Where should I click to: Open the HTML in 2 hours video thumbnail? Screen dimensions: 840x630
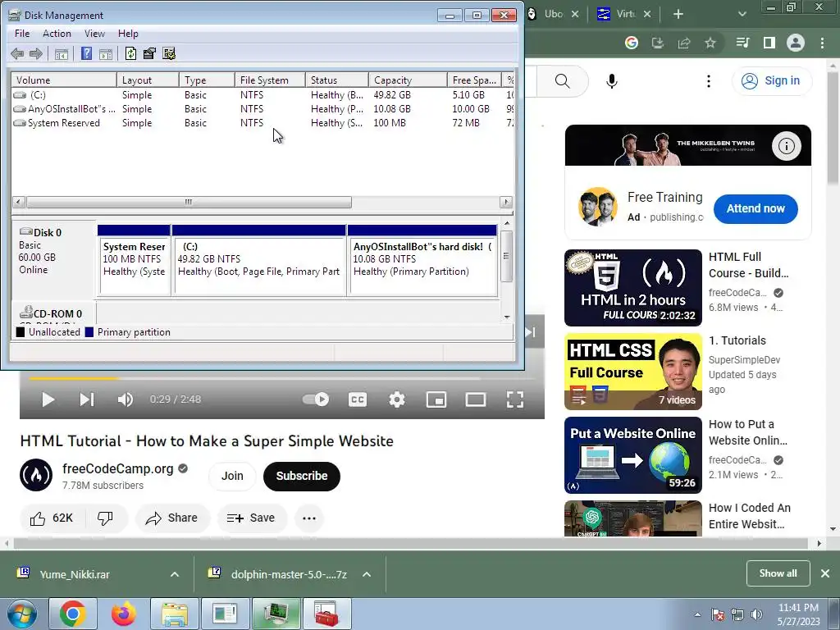[x=633, y=288]
